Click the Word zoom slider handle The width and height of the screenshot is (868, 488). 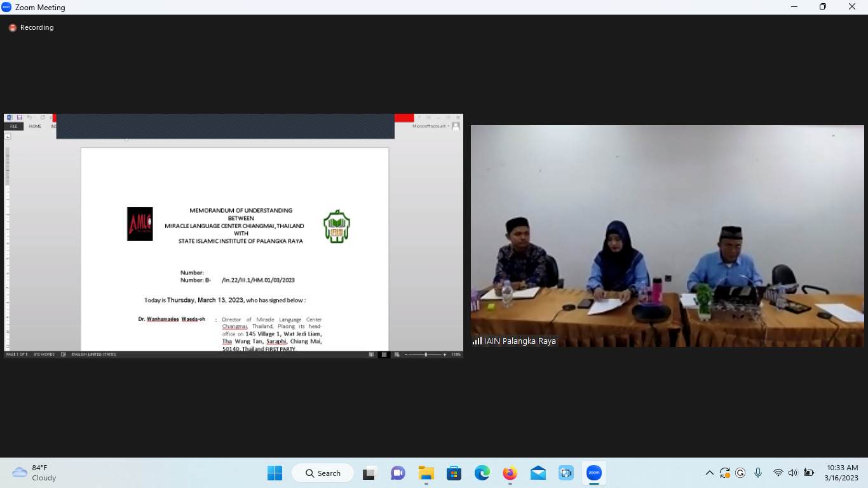click(x=426, y=355)
